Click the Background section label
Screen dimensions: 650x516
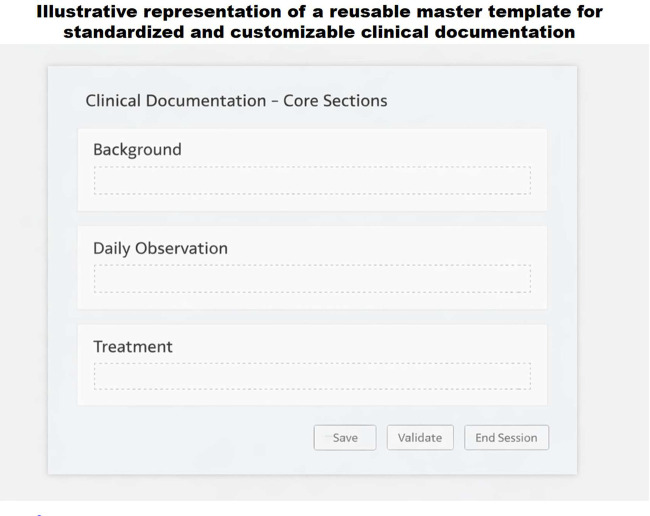point(137,150)
